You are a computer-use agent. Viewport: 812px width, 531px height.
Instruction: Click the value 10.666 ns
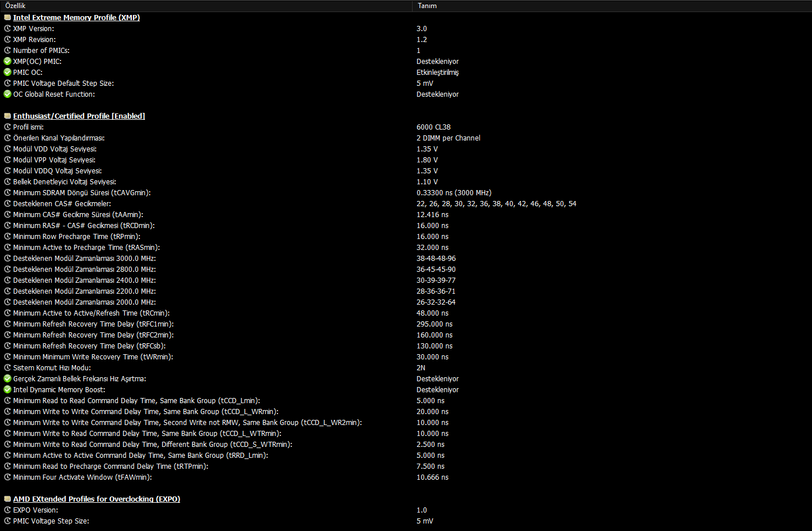pos(433,477)
